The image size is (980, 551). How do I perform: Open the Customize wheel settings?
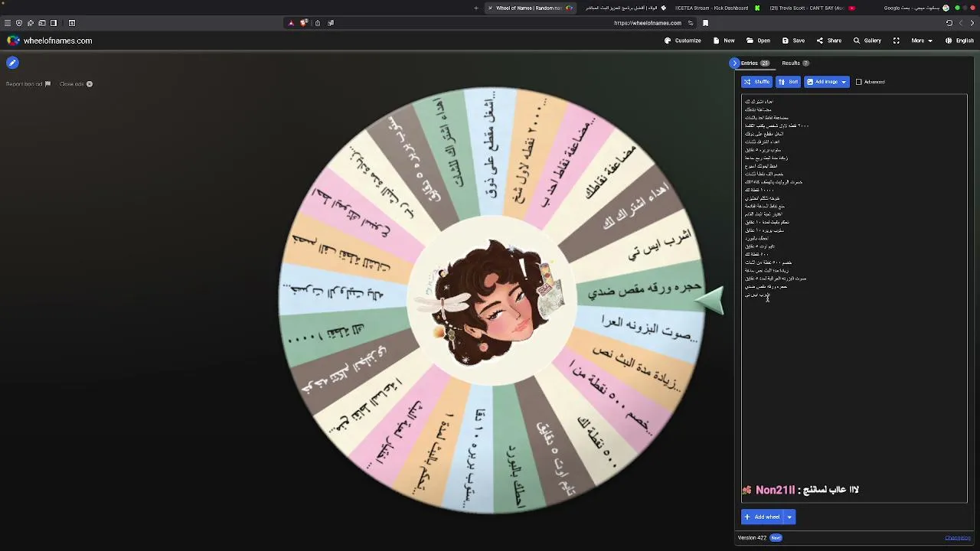682,41
